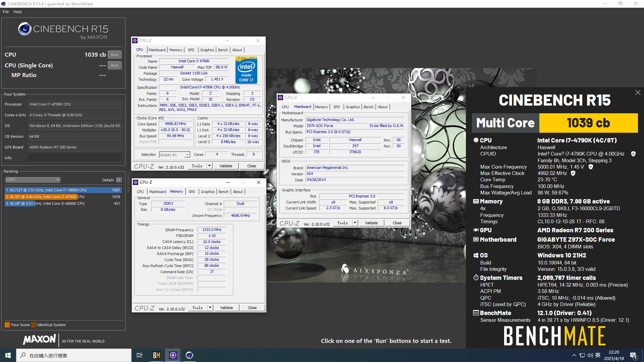Click the Core Speed value 4998.83 MHz
The width and height of the screenshot is (644, 362).
point(175,124)
